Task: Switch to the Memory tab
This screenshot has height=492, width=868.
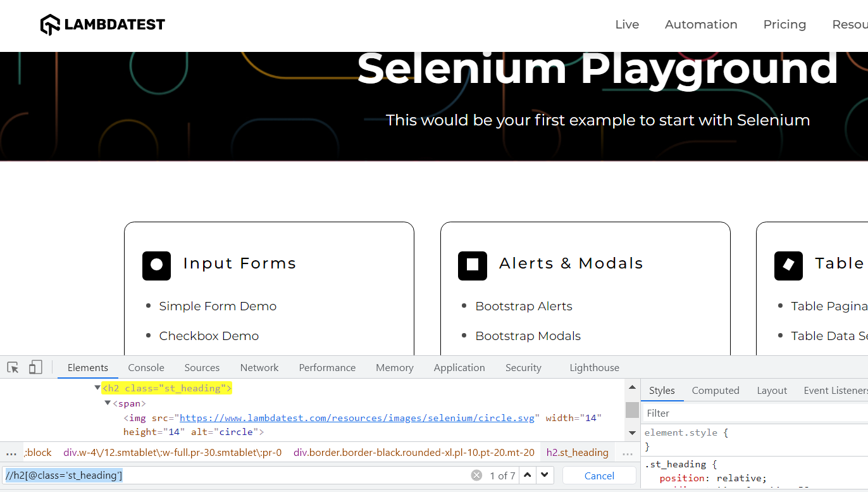Action: [x=395, y=367]
